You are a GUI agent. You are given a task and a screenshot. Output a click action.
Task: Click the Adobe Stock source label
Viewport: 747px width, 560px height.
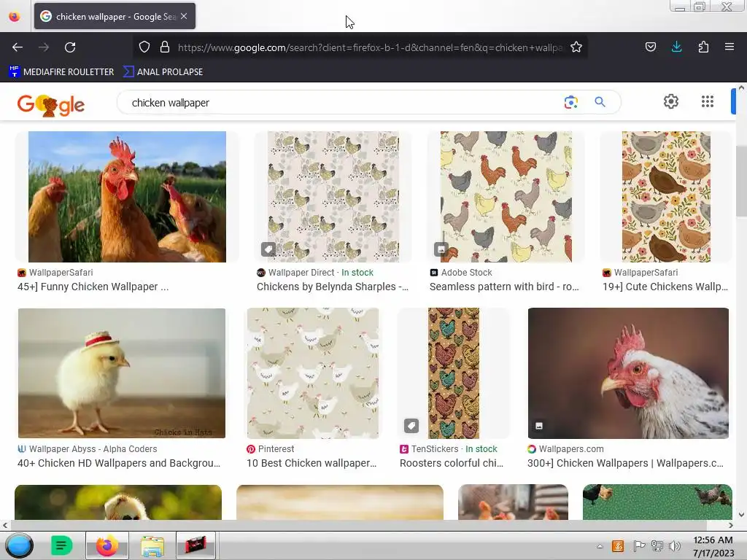(466, 273)
